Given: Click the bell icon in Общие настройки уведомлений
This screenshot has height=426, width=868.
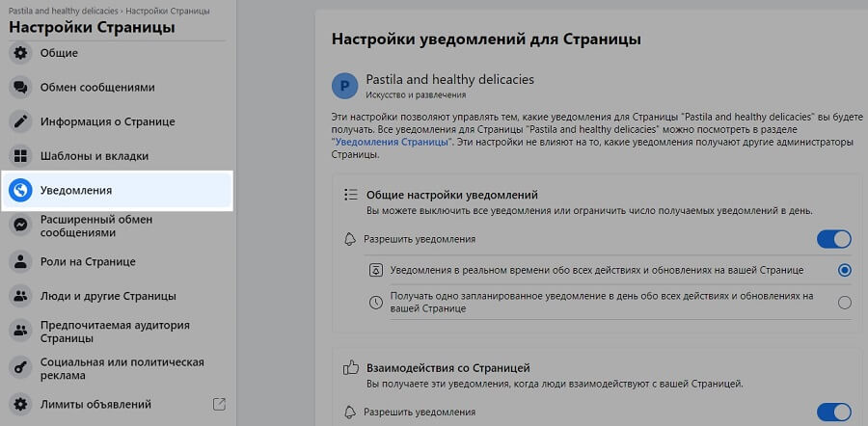Looking at the screenshot, I should 350,240.
